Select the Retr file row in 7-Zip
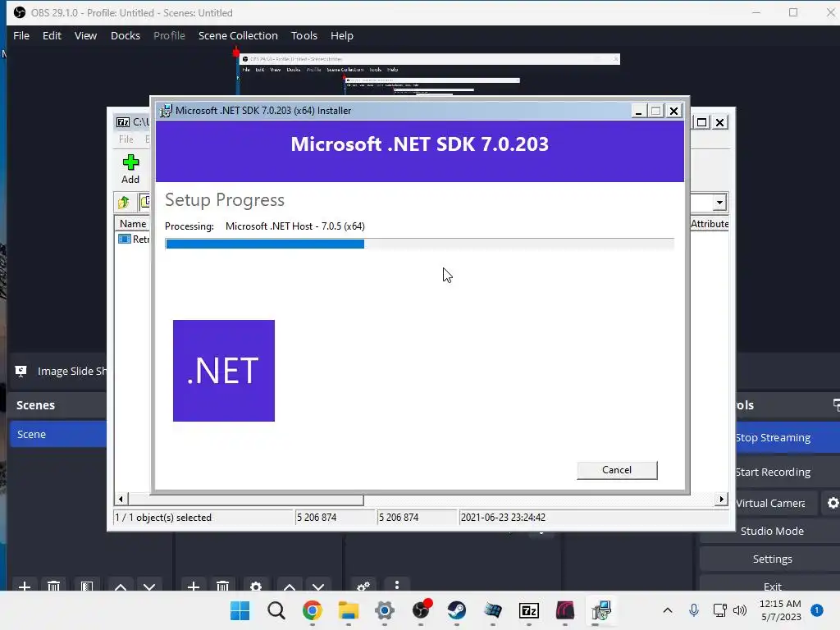The width and height of the screenshot is (840, 630). pos(134,239)
